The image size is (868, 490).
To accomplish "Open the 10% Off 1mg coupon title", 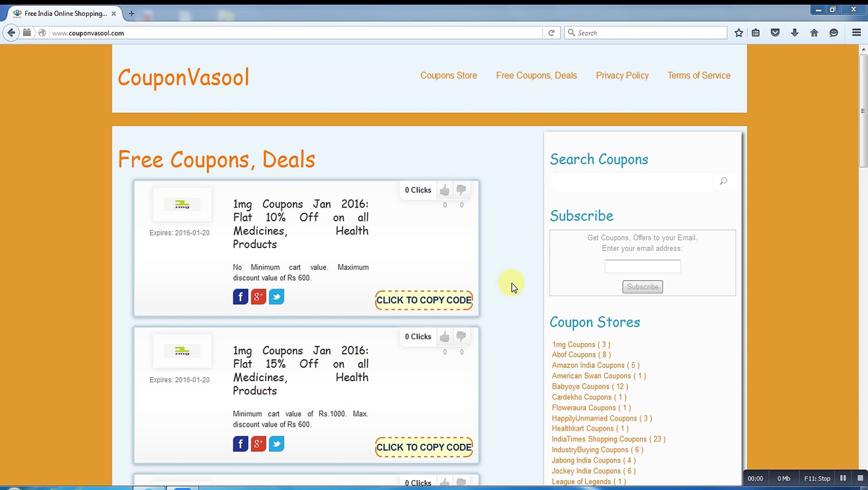I will 301,224.
